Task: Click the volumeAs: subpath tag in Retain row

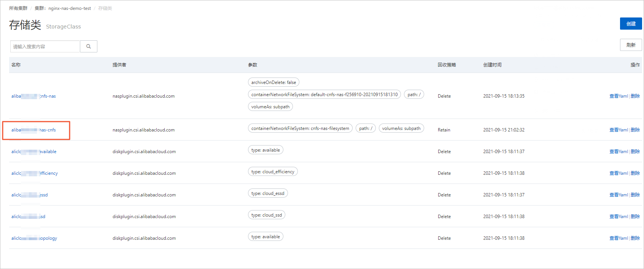Action: tap(401, 128)
